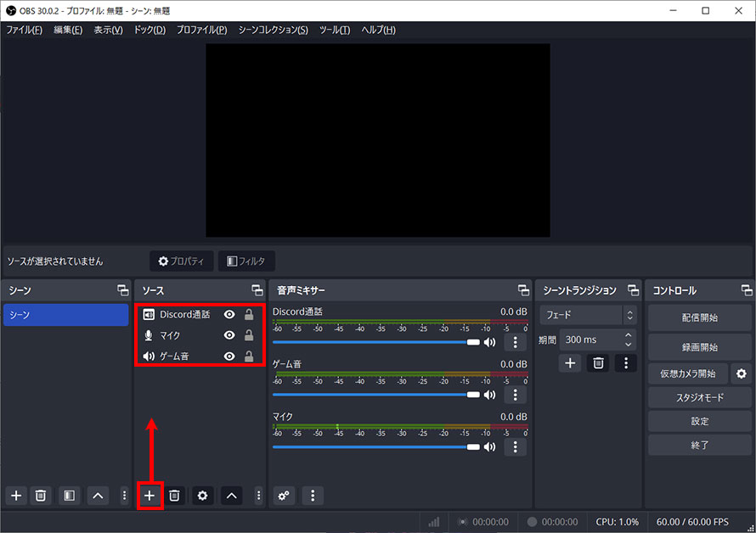Float the Scene Transitions dock panel
Viewport: 756px width, 533px height.
(633, 290)
